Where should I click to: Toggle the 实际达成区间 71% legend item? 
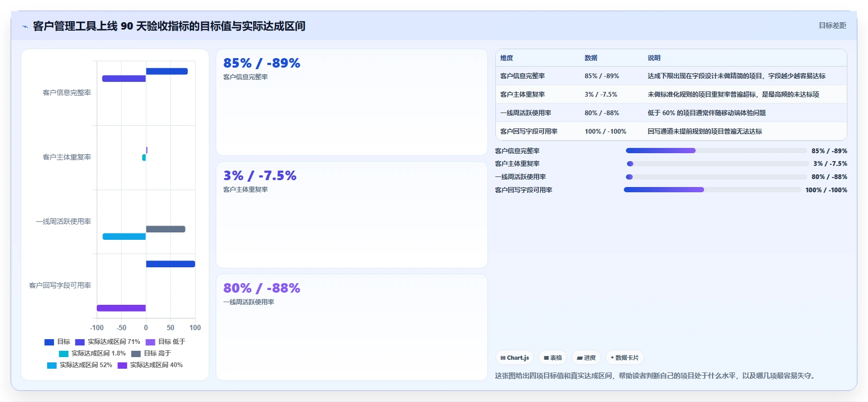click(x=108, y=342)
